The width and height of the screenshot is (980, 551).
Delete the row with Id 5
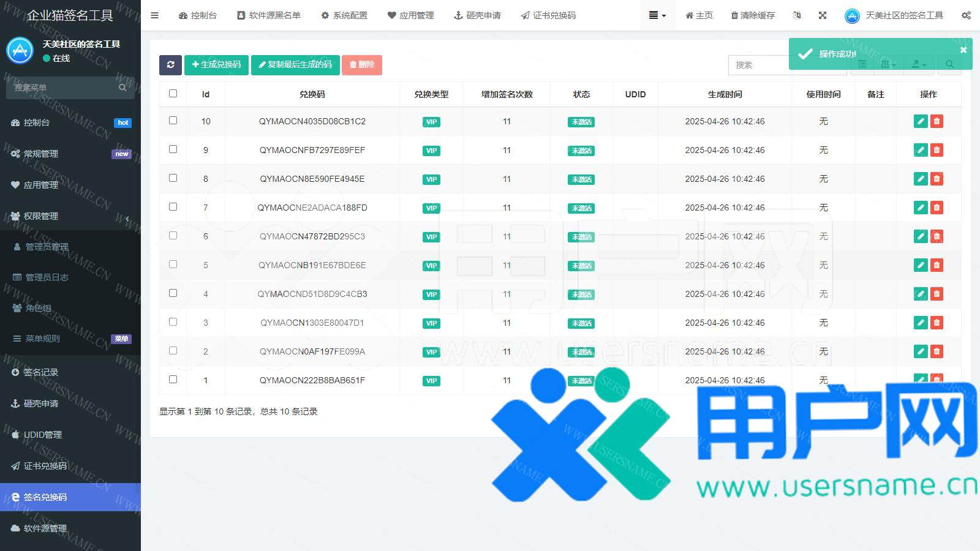937,265
